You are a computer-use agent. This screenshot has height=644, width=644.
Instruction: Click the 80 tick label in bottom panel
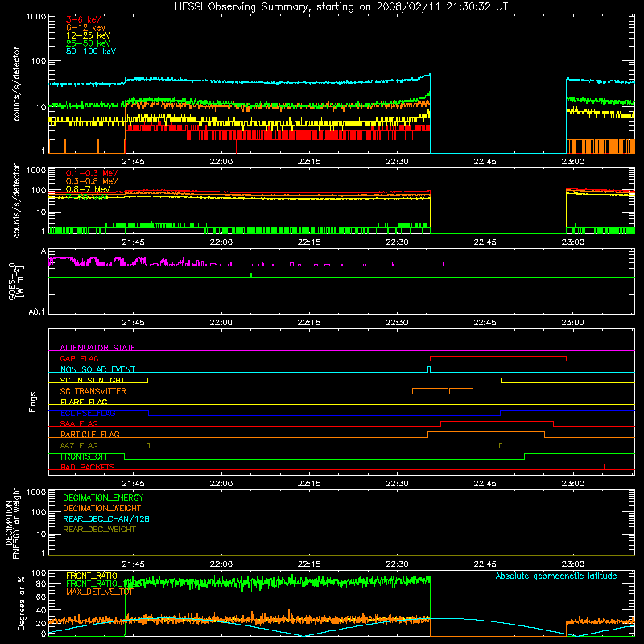(41, 584)
